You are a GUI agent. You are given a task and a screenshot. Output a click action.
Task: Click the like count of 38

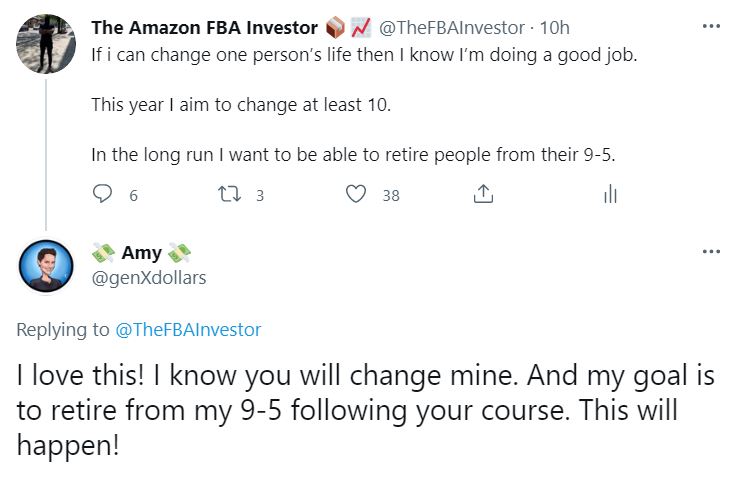(x=390, y=196)
